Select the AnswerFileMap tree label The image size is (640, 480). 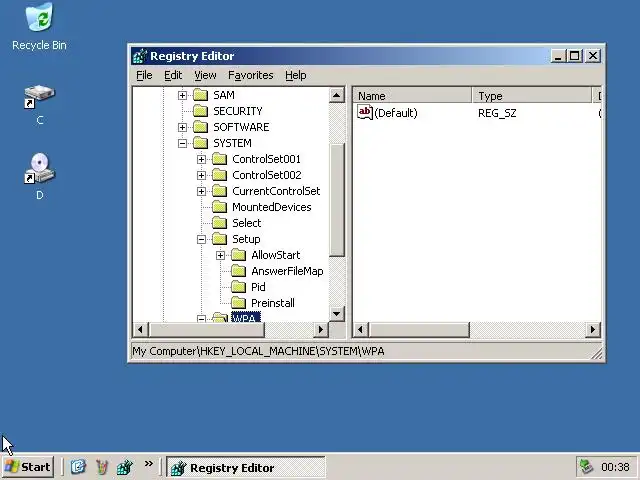(x=287, y=271)
